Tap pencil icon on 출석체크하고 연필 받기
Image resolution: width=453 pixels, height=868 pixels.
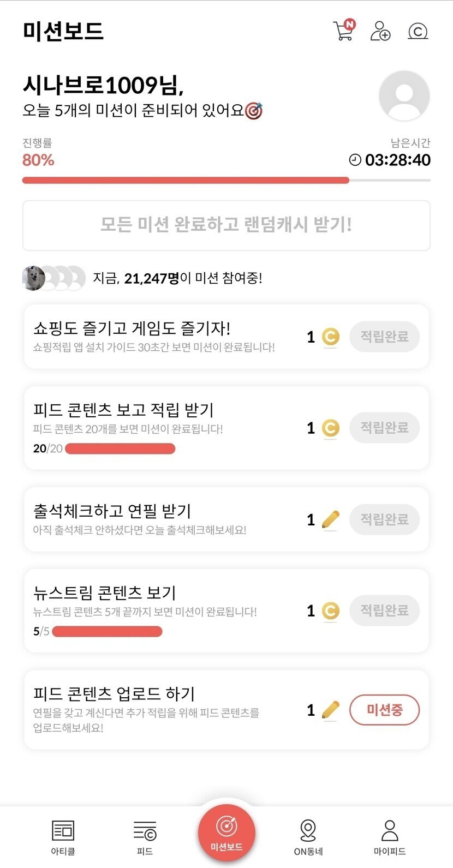330,520
